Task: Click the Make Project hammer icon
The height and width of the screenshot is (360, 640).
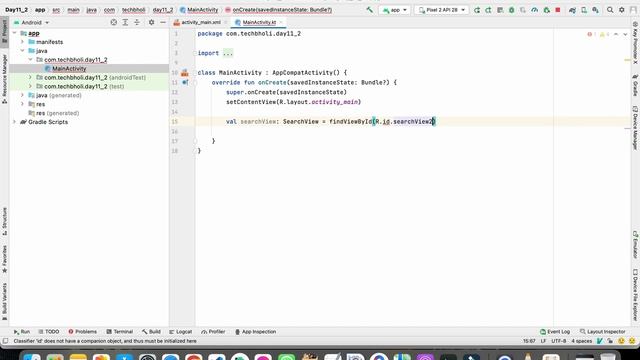Action: [x=369, y=10]
